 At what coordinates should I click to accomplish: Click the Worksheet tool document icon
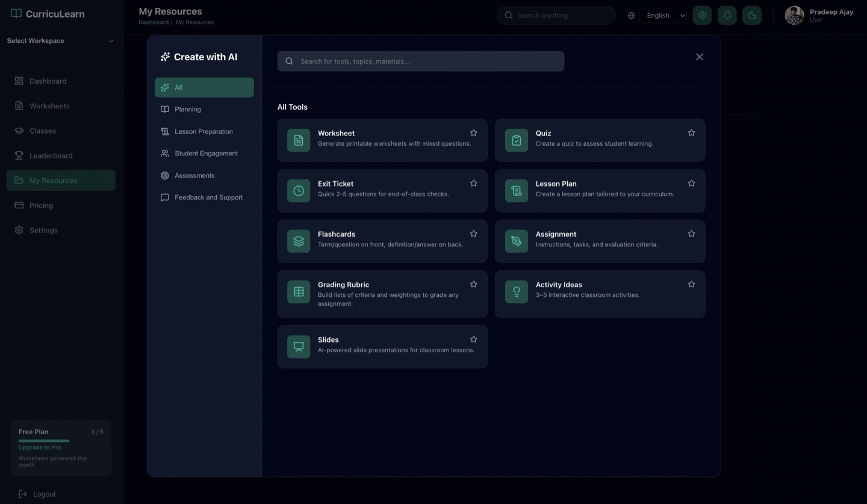point(299,140)
